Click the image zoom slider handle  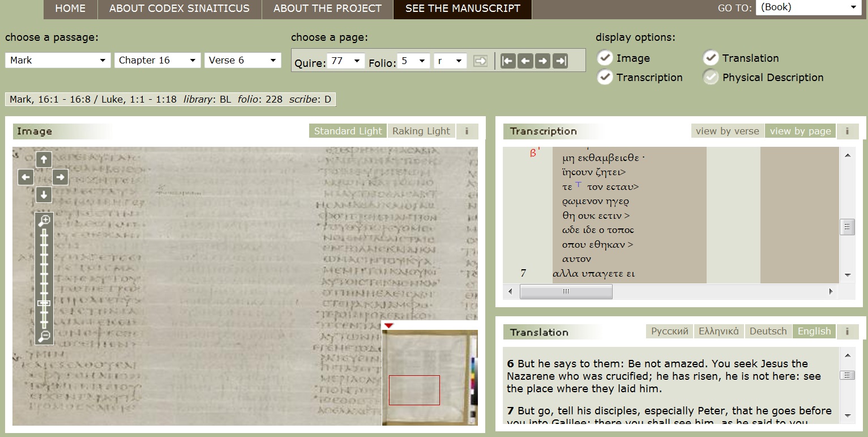coord(44,303)
